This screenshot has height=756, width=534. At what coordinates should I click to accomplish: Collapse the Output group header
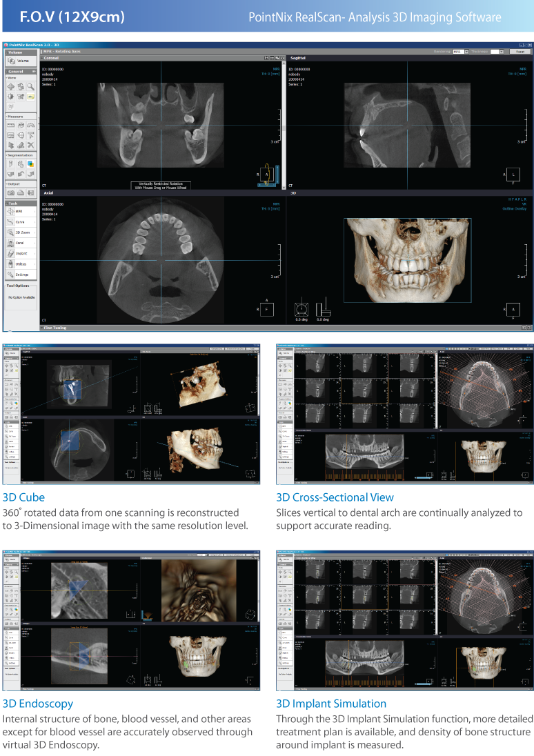21,183
